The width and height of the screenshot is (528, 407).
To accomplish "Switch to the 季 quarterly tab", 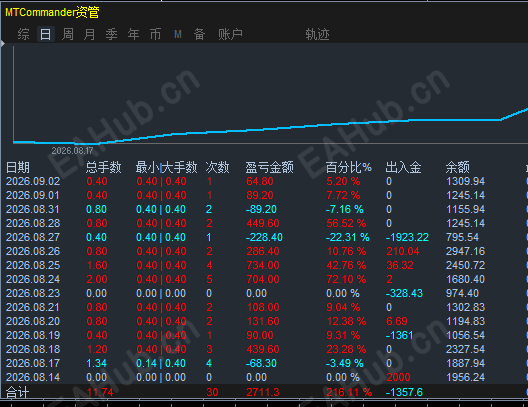I will [111, 34].
